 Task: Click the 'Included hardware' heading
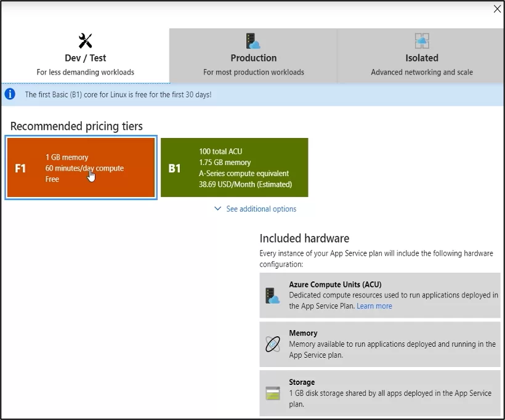coord(304,238)
